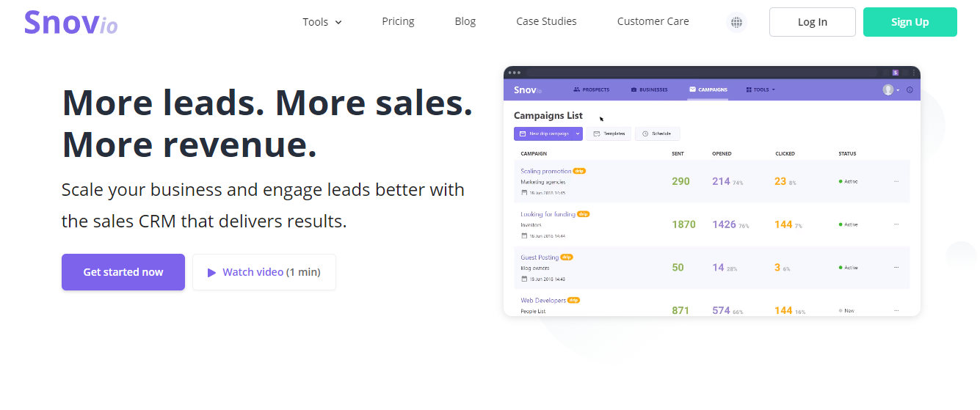The image size is (980, 410).
Task: Click the info icon in the demo app header
Action: pyautogui.click(x=910, y=89)
